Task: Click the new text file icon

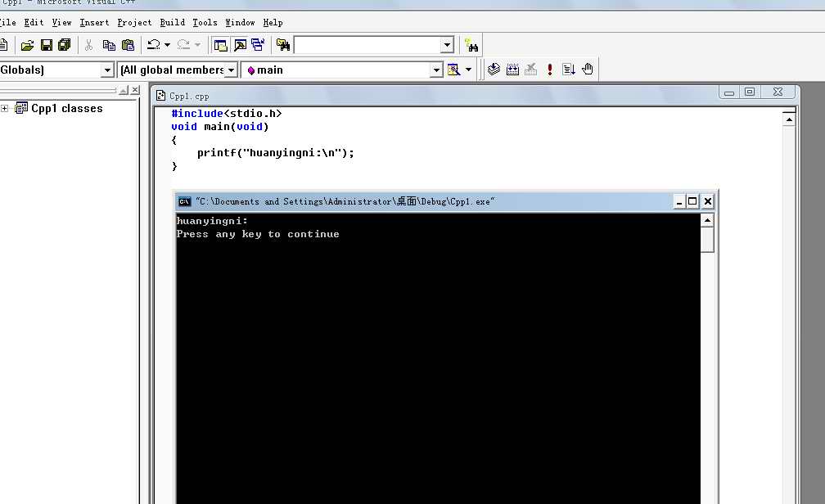Action: coord(3,45)
